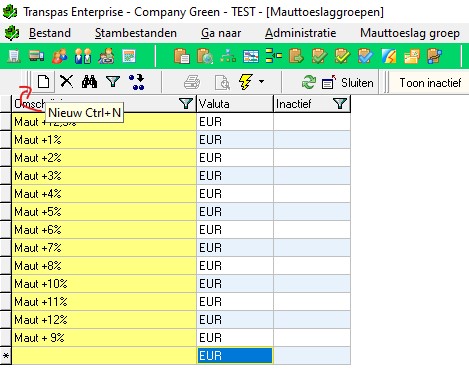Click the yellow lightning actions icon
The height and width of the screenshot is (377, 469).
pos(246,82)
